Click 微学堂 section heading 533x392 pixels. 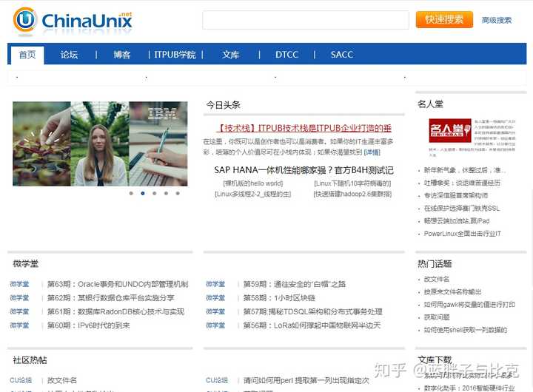pyautogui.click(x=25, y=263)
